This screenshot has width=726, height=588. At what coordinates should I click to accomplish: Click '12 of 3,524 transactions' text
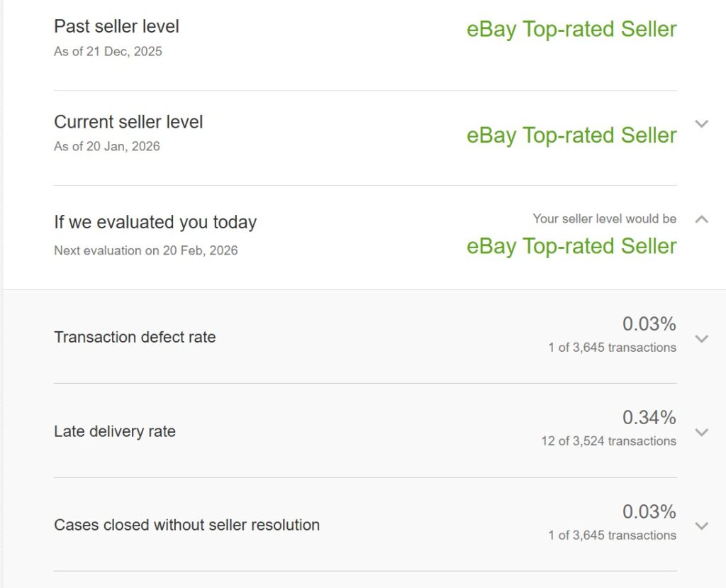pos(608,441)
